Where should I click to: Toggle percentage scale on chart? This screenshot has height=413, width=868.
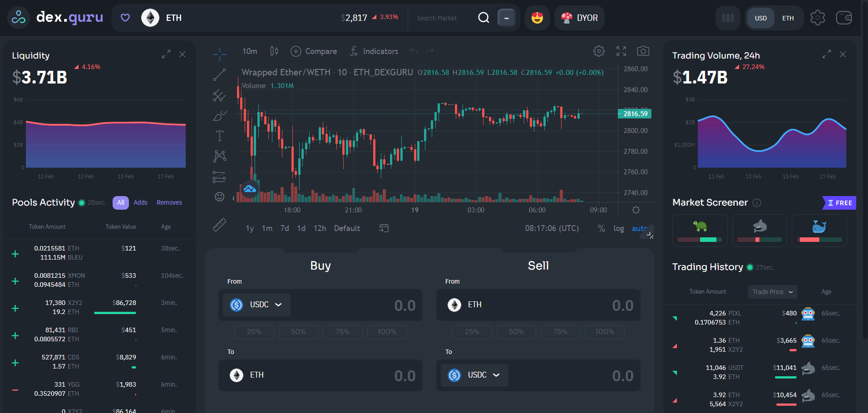click(x=601, y=228)
